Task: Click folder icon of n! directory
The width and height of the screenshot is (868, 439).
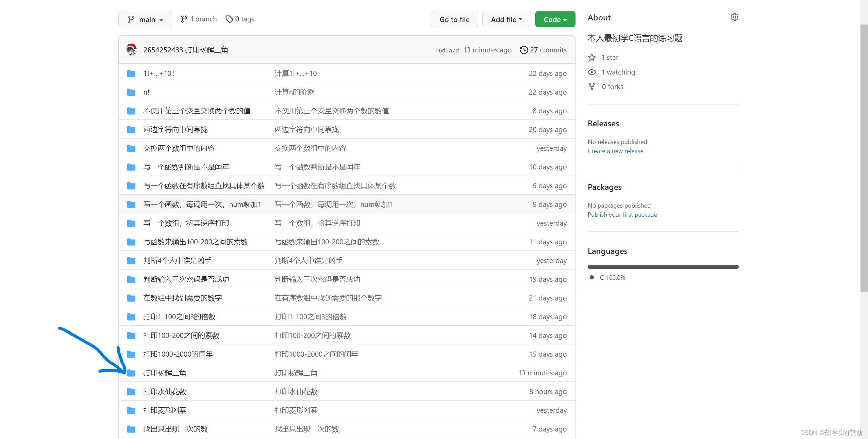Action: point(131,92)
